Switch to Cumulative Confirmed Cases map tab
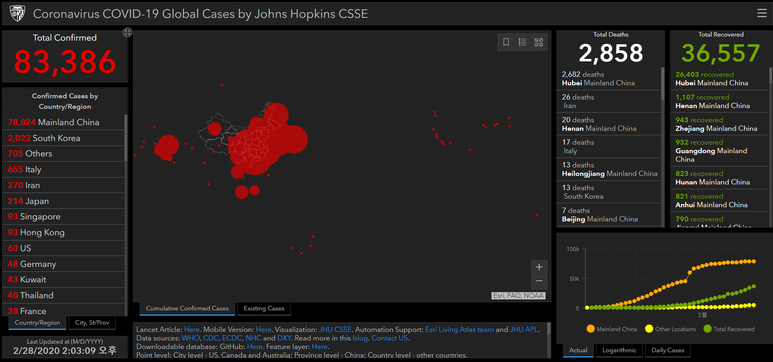The width and height of the screenshot is (773, 362). pos(187,309)
